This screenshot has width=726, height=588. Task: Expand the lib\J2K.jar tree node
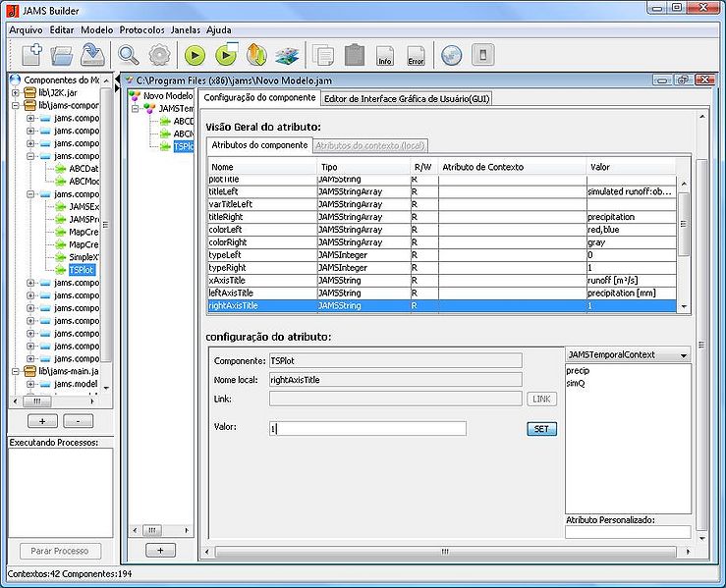coord(17,92)
